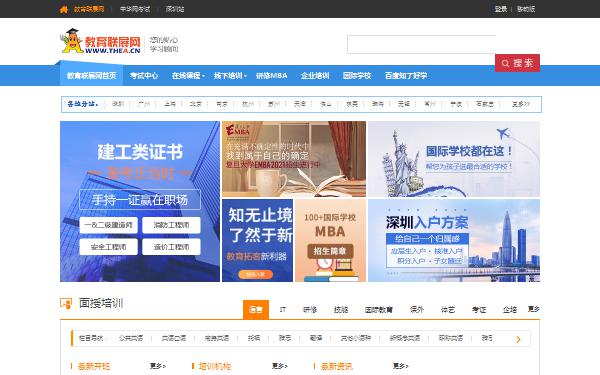Screen dimensions: 600x375
Task: Click the 教育联展网 mascot logo
Action: 100,41
